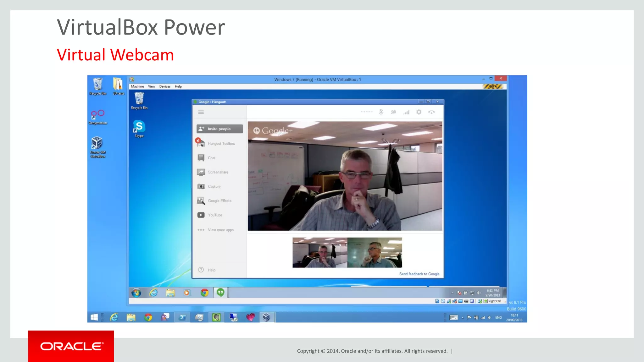Click the hang up call icon
Screen dimensions: 644x362
[431, 112]
